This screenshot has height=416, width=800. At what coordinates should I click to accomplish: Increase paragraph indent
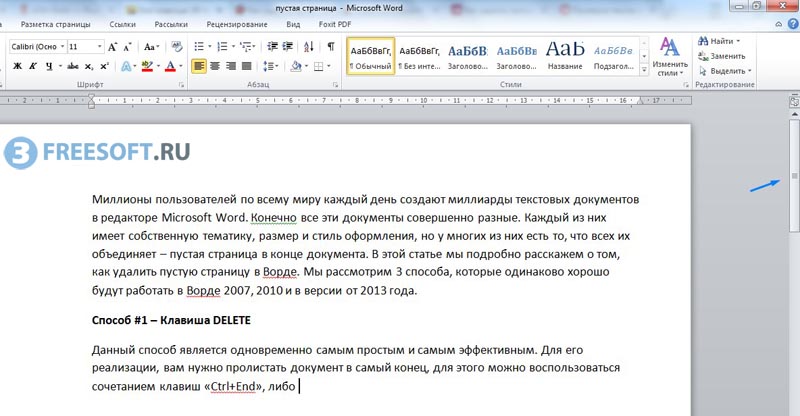click(x=288, y=47)
